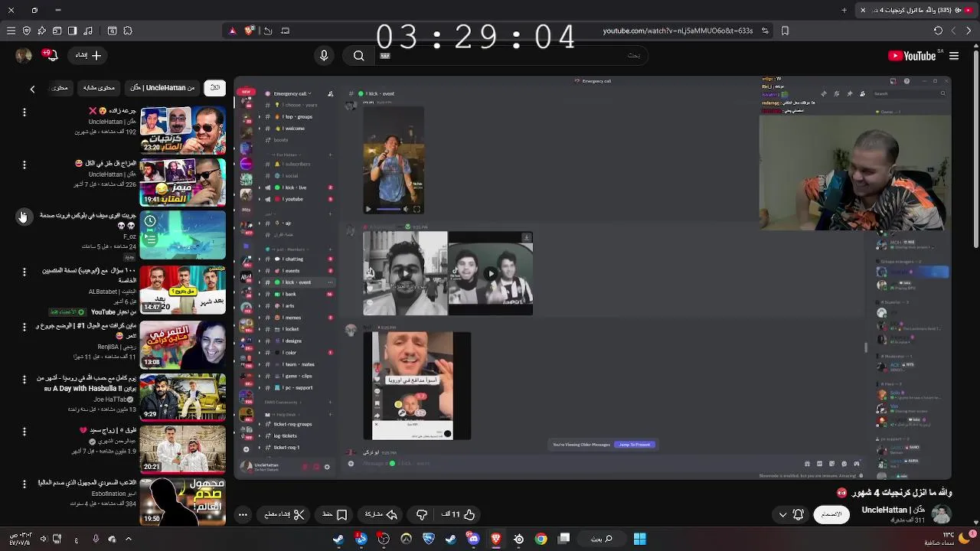The image size is (980, 551).
Task: Open the Windows Start button
Action: (639, 539)
